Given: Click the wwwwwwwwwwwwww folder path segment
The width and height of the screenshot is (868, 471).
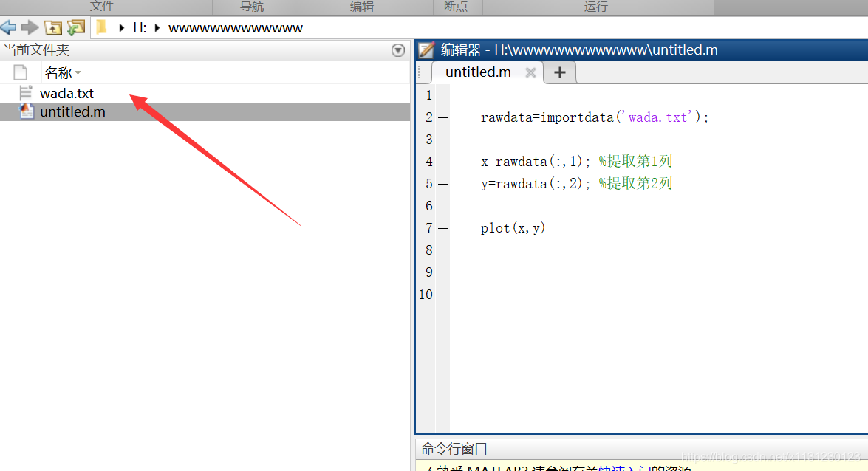Looking at the screenshot, I should click(235, 28).
